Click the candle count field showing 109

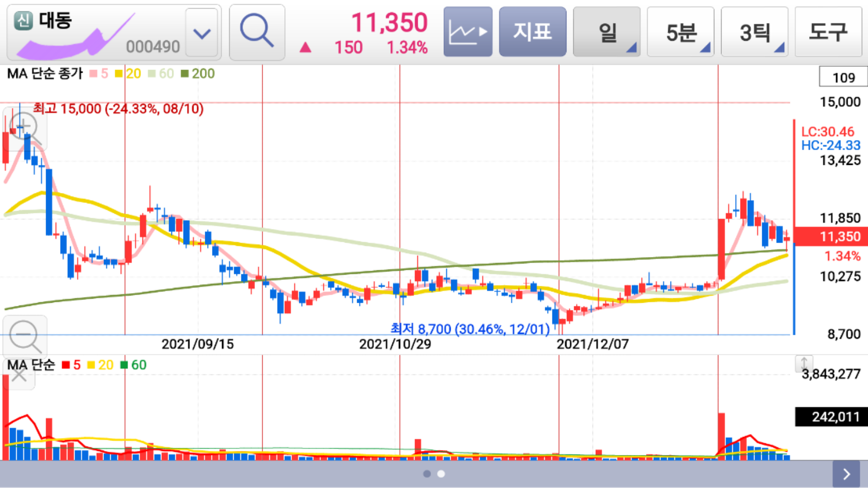[x=843, y=77]
